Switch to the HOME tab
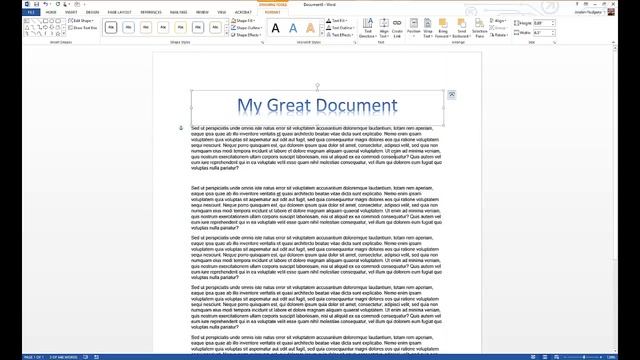The image size is (640, 360). (51, 12)
